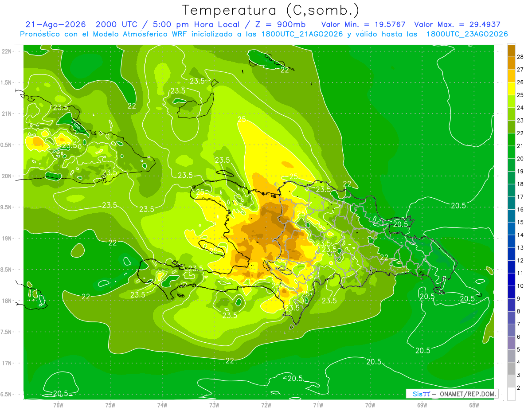Viewport: 532px width, 411px height.
Task: Click the legend value 12
Action: pos(520,261)
